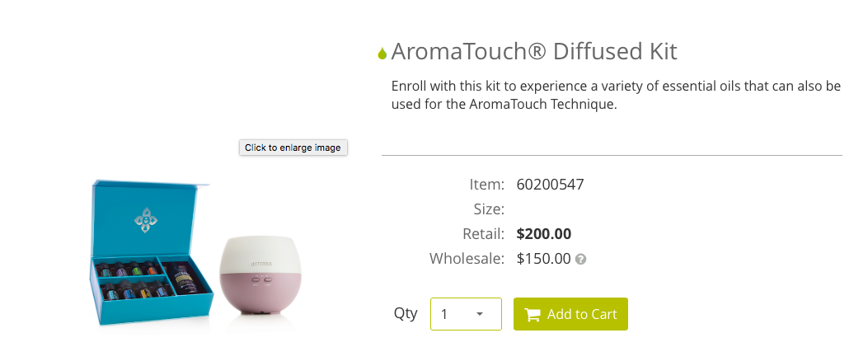
Task: Click the green droplet icon beside the title
Action: pyautogui.click(x=382, y=54)
